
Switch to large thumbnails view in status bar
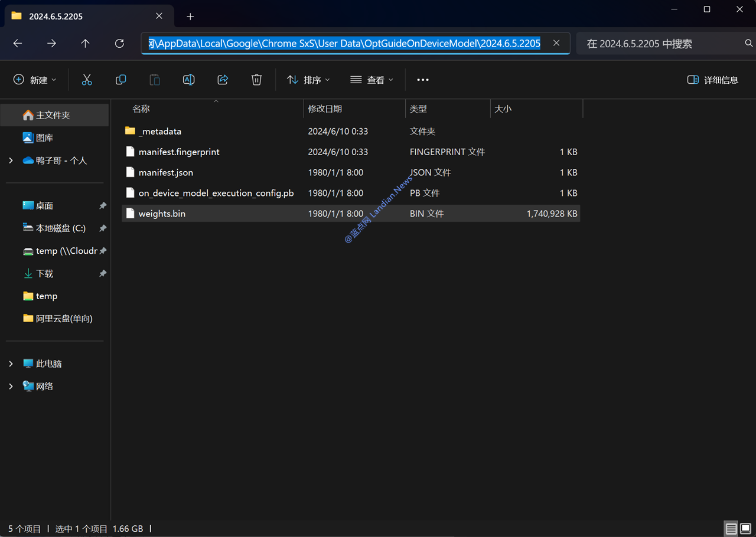coord(745,529)
